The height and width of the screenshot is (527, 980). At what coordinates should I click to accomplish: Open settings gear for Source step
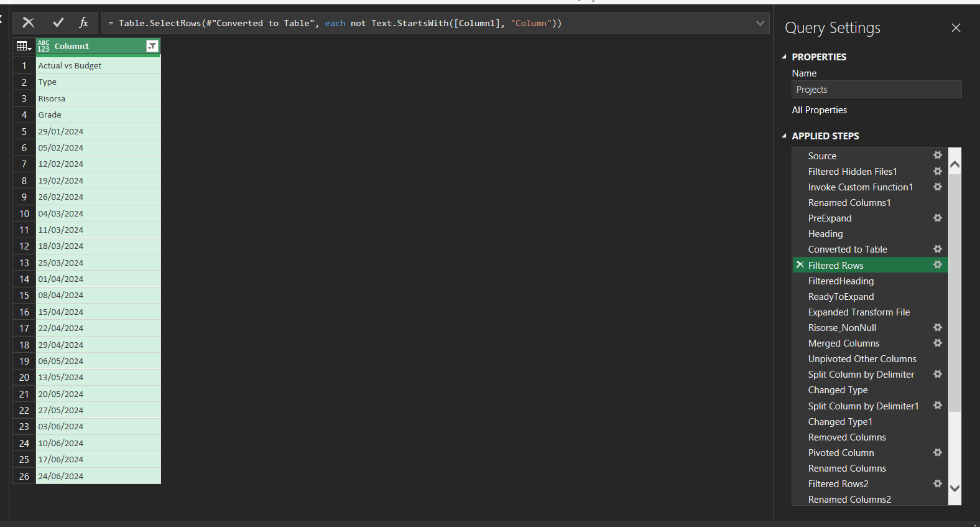pyautogui.click(x=938, y=156)
